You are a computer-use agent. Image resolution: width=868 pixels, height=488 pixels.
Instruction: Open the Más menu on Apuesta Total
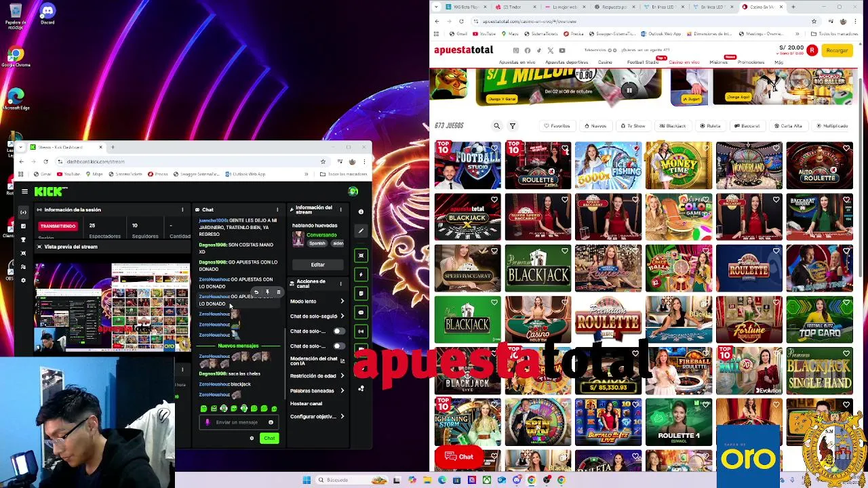(x=778, y=62)
